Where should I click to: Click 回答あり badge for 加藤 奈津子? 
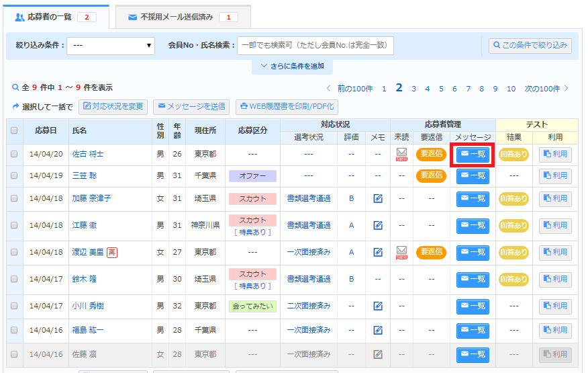pyautogui.click(x=513, y=199)
